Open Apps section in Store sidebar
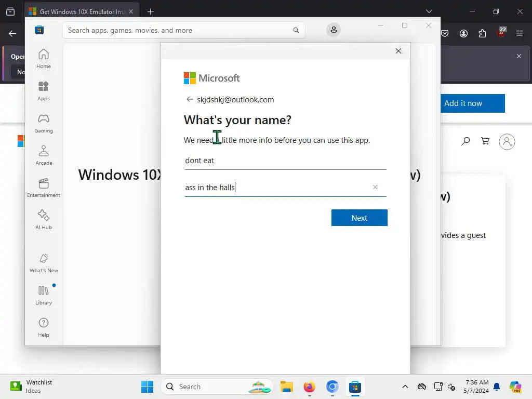The image size is (532, 399). [44, 91]
